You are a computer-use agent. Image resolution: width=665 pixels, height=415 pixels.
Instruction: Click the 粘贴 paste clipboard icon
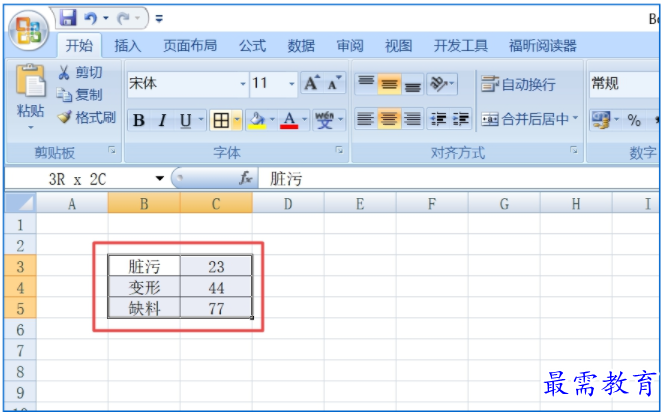[30, 81]
